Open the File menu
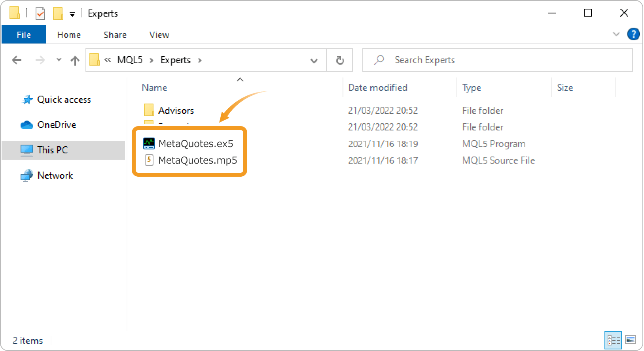The width and height of the screenshot is (644, 351). (x=24, y=35)
